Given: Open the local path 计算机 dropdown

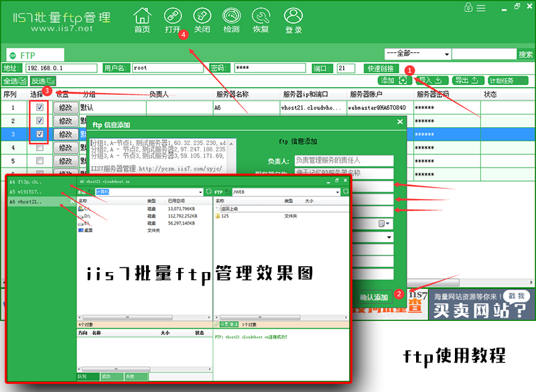Looking at the screenshot, I should pyautogui.click(x=199, y=192).
